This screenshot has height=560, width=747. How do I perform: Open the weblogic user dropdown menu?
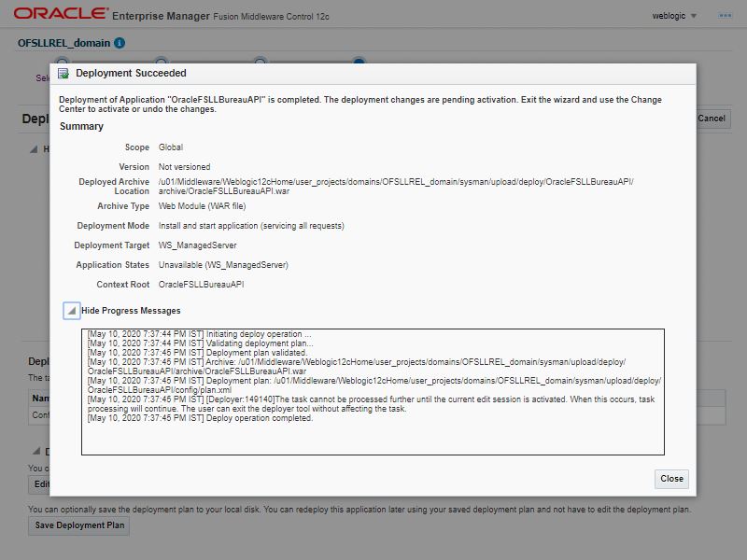[674, 16]
